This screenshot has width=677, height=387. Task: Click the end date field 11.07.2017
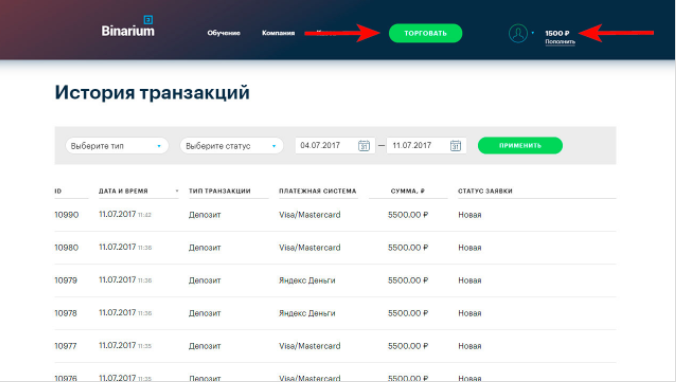point(426,146)
